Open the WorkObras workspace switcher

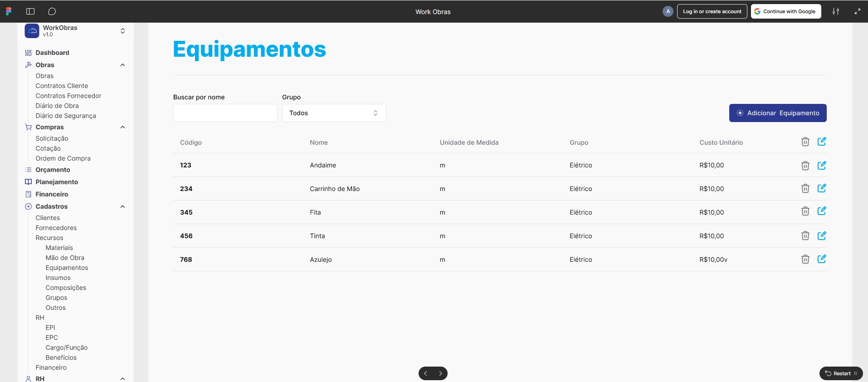click(x=122, y=31)
